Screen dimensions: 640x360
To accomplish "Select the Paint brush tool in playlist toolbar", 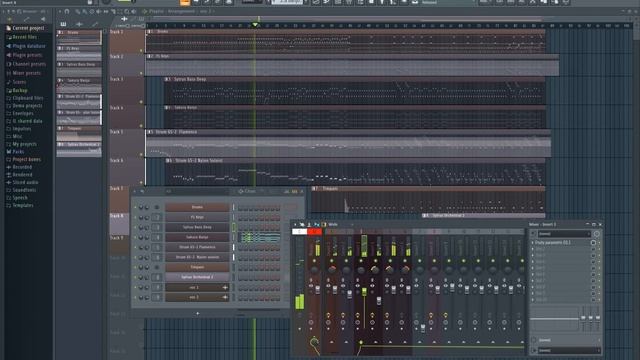I will 84,11.
